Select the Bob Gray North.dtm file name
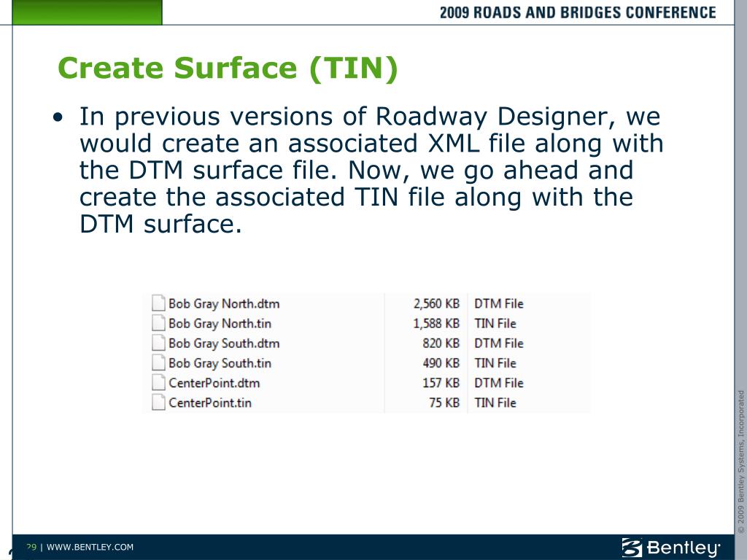Screen dimensions: 747x560 click(x=224, y=304)
